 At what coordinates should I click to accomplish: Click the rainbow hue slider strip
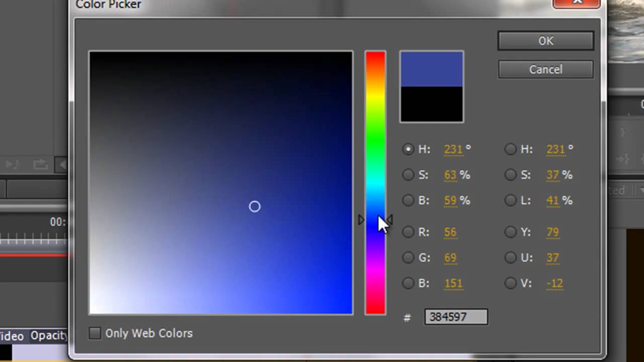point(375,183)
